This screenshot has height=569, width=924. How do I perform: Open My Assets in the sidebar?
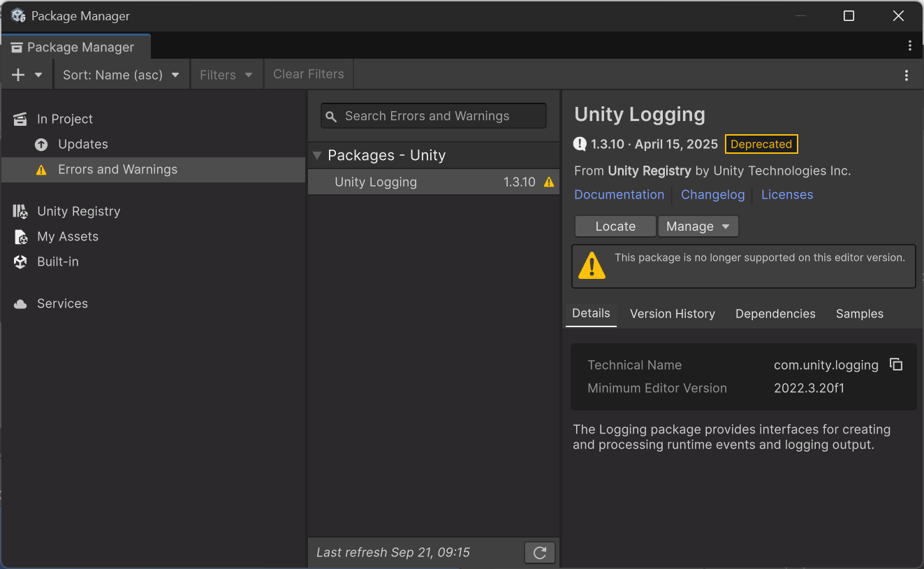pos(154,236)
